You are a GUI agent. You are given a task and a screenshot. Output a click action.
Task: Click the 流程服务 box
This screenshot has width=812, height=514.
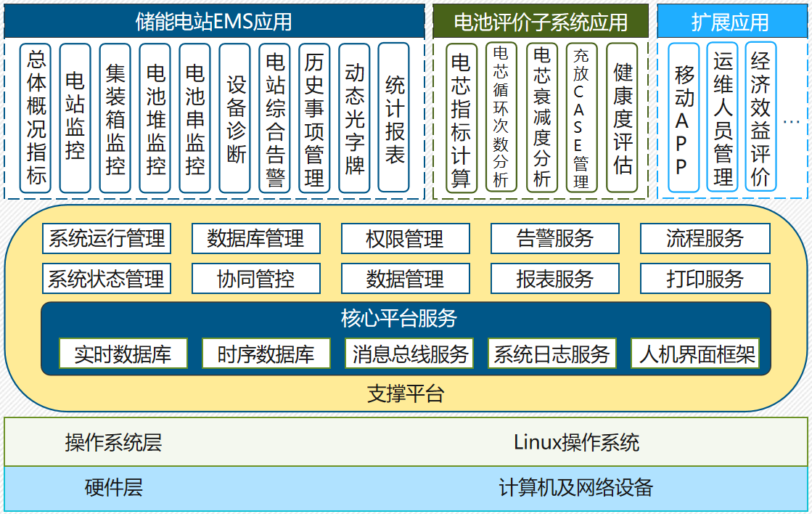705,238
